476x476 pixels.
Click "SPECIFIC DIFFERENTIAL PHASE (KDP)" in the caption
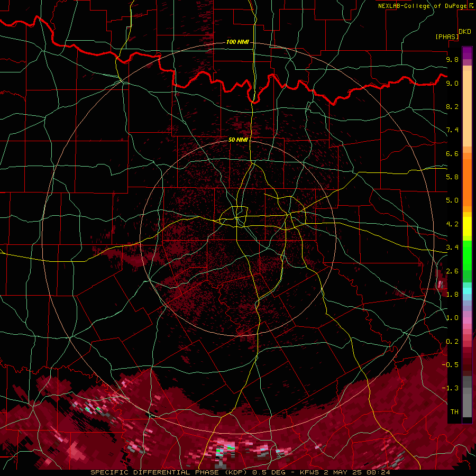[x=169, y=472]
